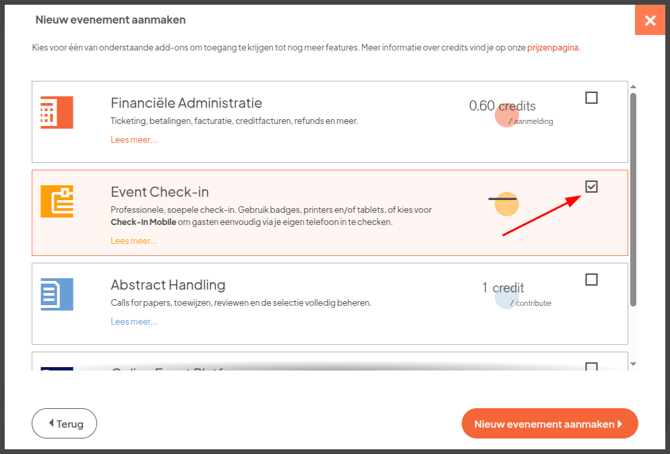Tick the Abstract Handling checkbox
Image resolution: width=670 pixels, height=454 pixels.
[x=591, y=280]
